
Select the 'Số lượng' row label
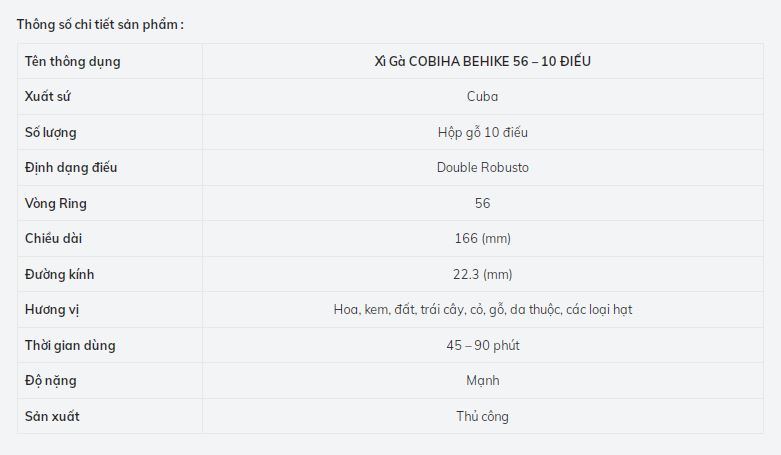50,132
